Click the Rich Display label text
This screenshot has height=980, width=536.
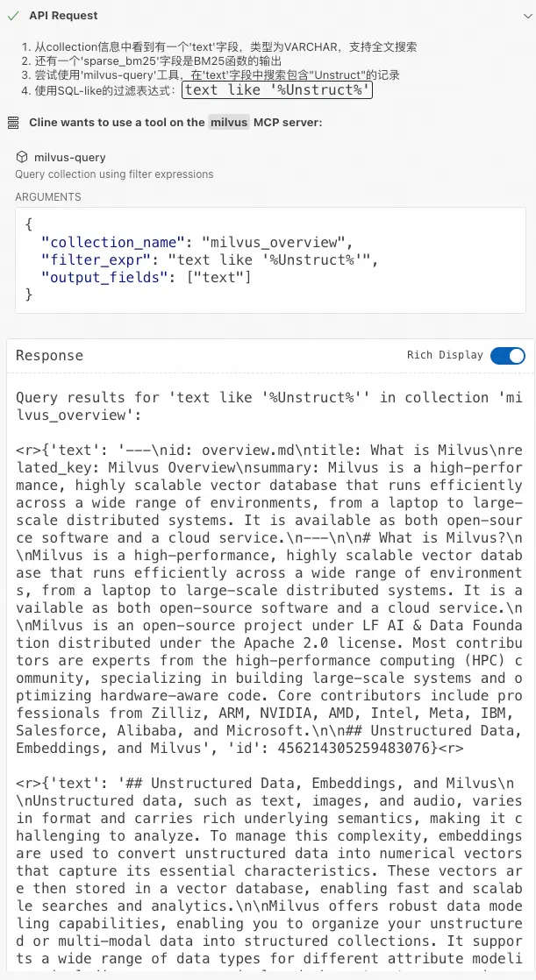pyautogui.click(x=445, y=355)
